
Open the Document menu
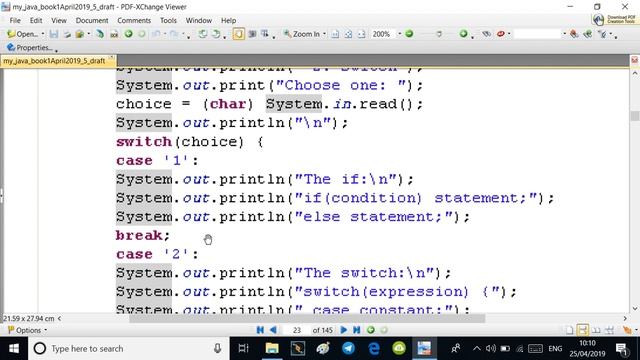(92, 20)
